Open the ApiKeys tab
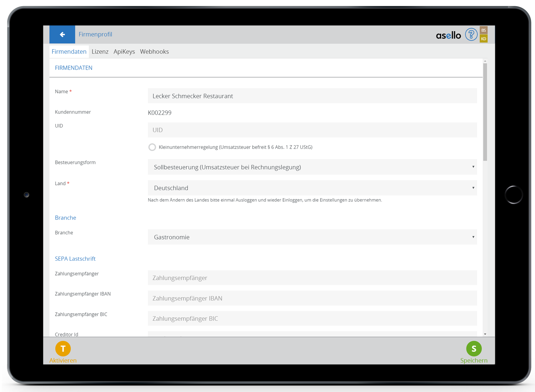535x392 pixels. (124, 52)
